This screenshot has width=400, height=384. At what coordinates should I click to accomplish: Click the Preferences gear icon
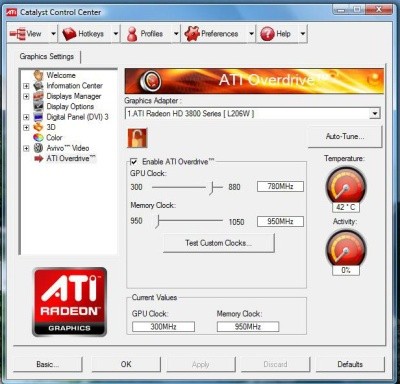click(192, 34)
